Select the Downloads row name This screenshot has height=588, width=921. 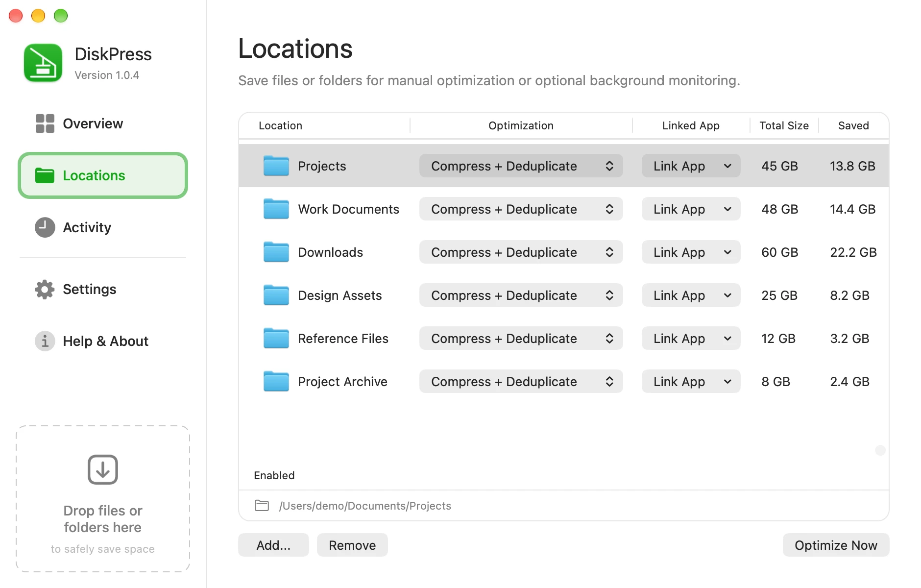(x=330, y=252)
